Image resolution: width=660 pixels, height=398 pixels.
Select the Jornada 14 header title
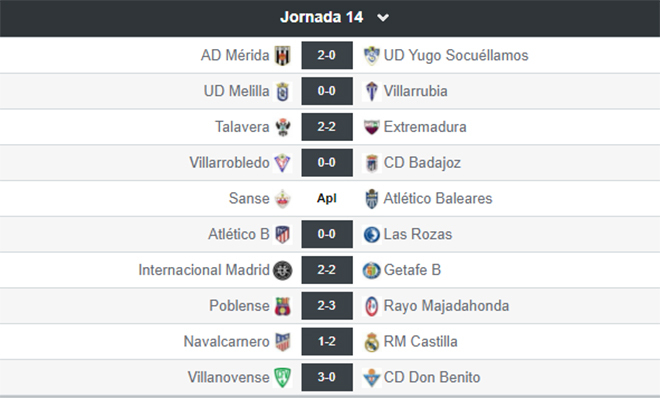click(x=322, y=17)
